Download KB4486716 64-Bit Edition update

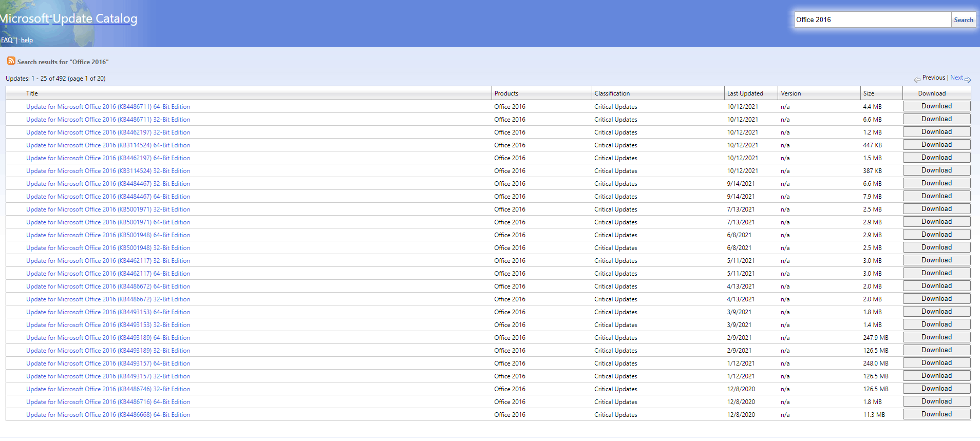[x=937, y=401]
